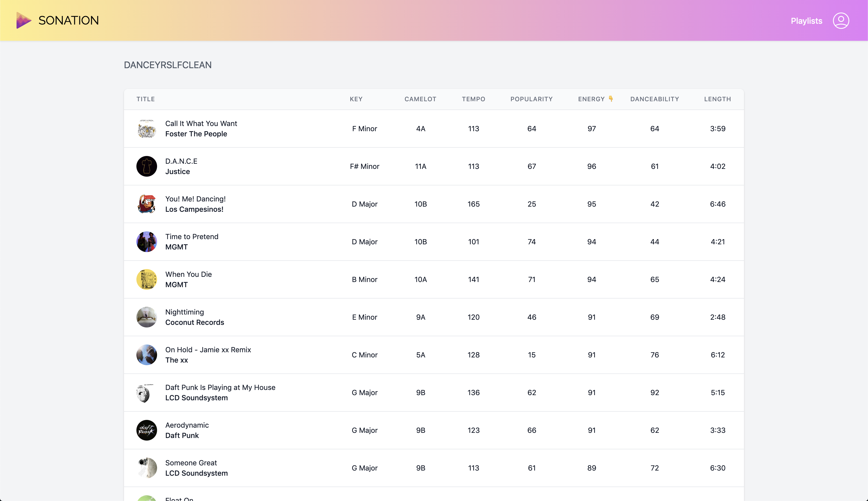This screenshot has height=501, width=868.
Task: Click album art for Time to Pretend
Action: [147, 241]
